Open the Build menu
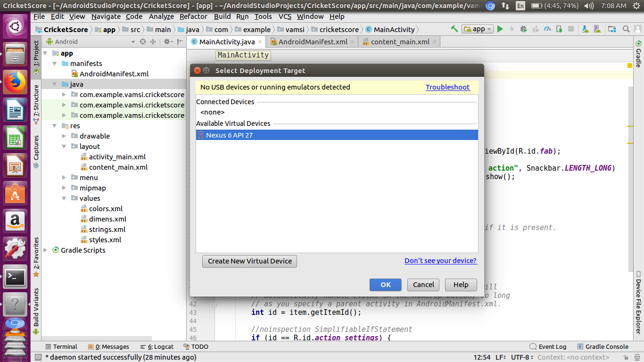The width and height of the screenshot is (644, 362). [x=223, y=16]
